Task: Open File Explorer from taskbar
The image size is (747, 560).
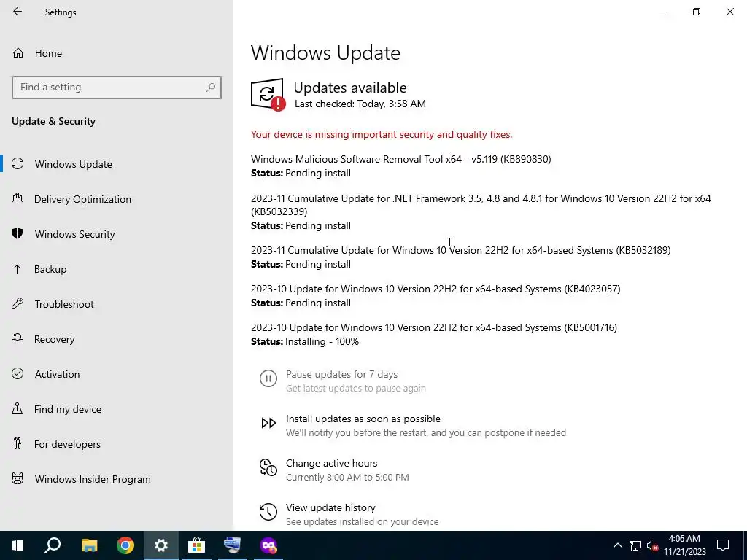Action: (89, 545)
